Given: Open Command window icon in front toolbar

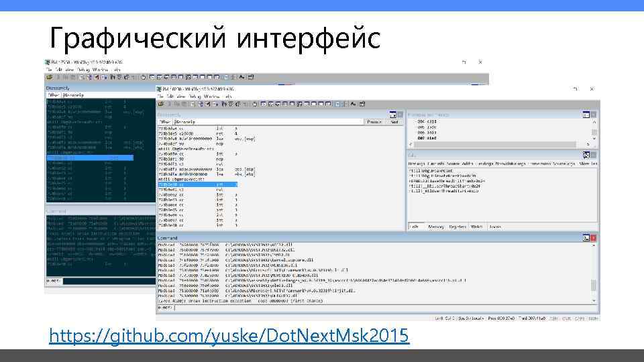Looking at the screenshot, I should click(x=264, y=105).
